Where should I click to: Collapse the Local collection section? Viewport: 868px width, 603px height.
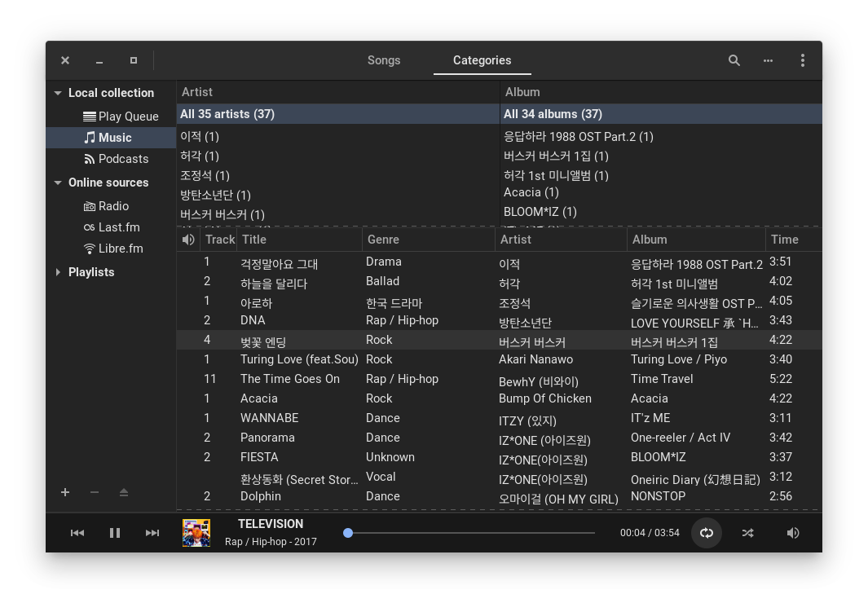pos(58,93)
